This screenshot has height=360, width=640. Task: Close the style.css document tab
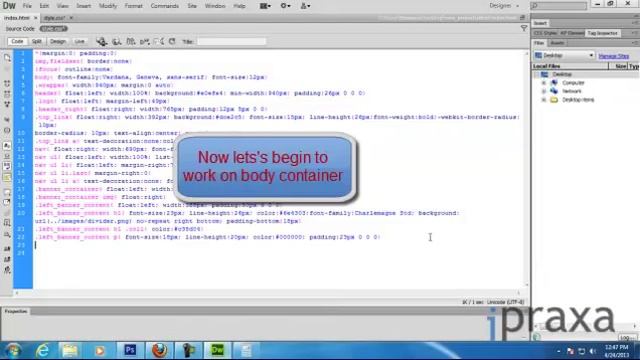[x=71, y=18]
